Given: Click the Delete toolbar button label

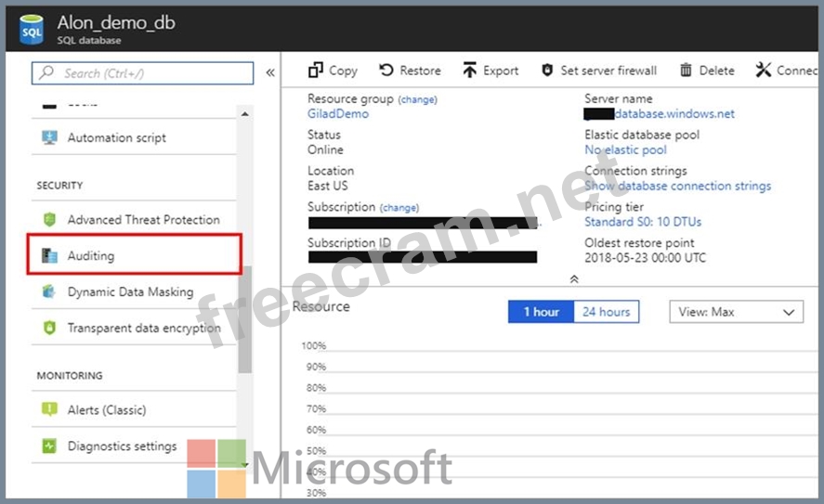Looking at the screenshot, I should [x=717, y=71].
